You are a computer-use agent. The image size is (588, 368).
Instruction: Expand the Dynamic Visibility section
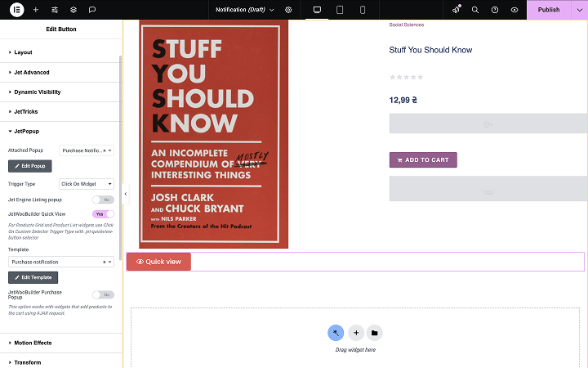point(60,92)
